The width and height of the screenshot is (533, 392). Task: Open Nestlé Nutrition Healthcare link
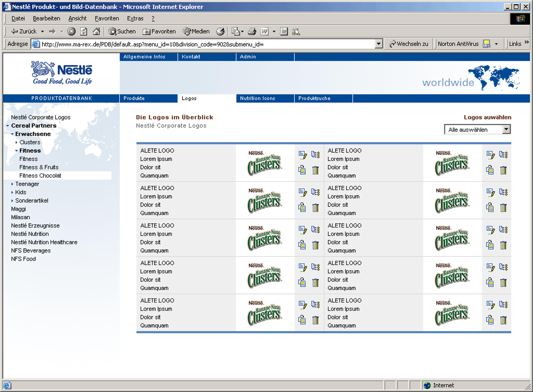(x=44, y=242)
